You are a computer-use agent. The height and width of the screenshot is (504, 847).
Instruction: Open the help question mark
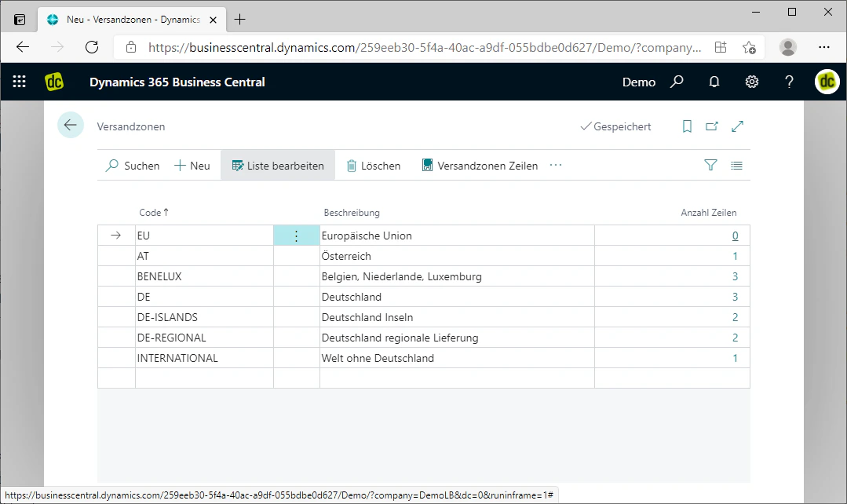pos(789,82)
